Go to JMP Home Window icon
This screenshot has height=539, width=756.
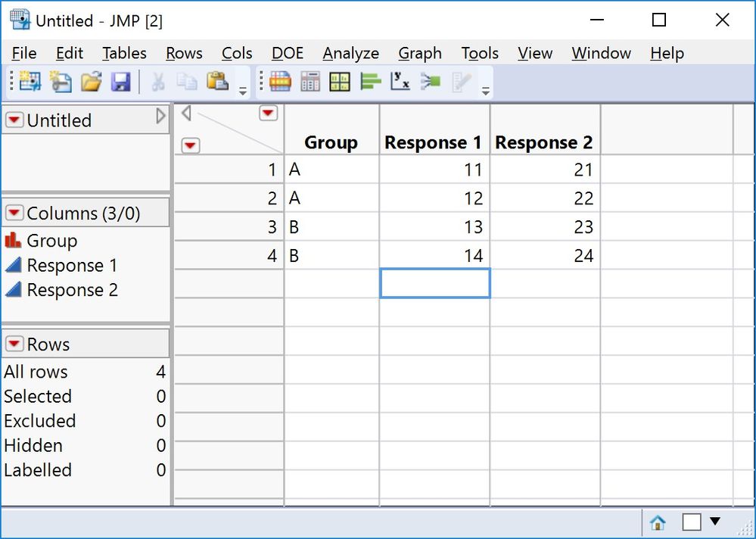pos(658,522)
